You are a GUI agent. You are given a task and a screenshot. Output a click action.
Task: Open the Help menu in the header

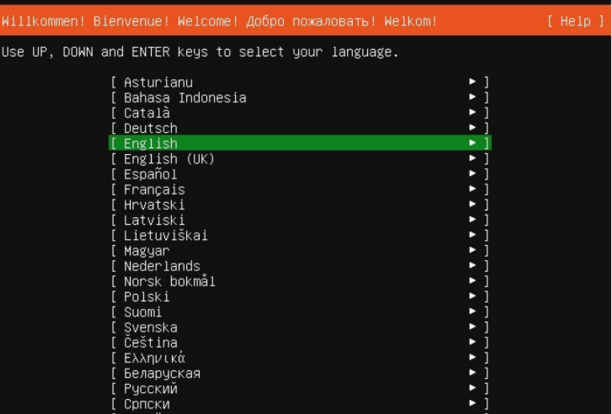click(575, 21)
